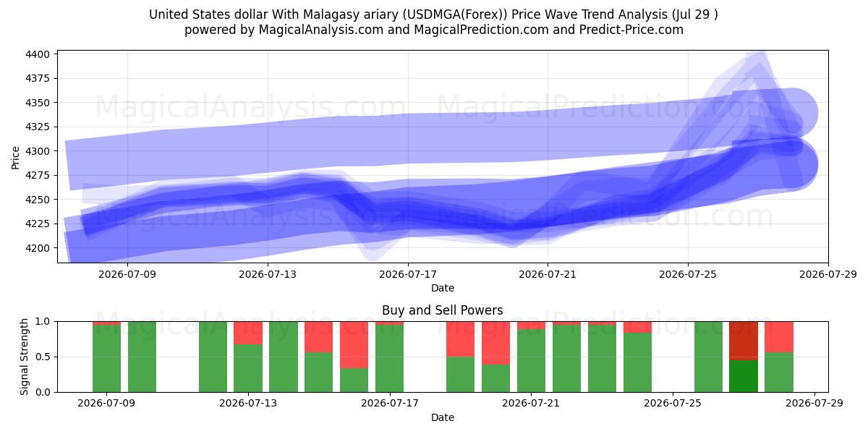Click 2026-07-25 on the Buy and Sell date axis
Image resolution: width=868 pixels, height=434 pixels.
click(x=673, y=404)
